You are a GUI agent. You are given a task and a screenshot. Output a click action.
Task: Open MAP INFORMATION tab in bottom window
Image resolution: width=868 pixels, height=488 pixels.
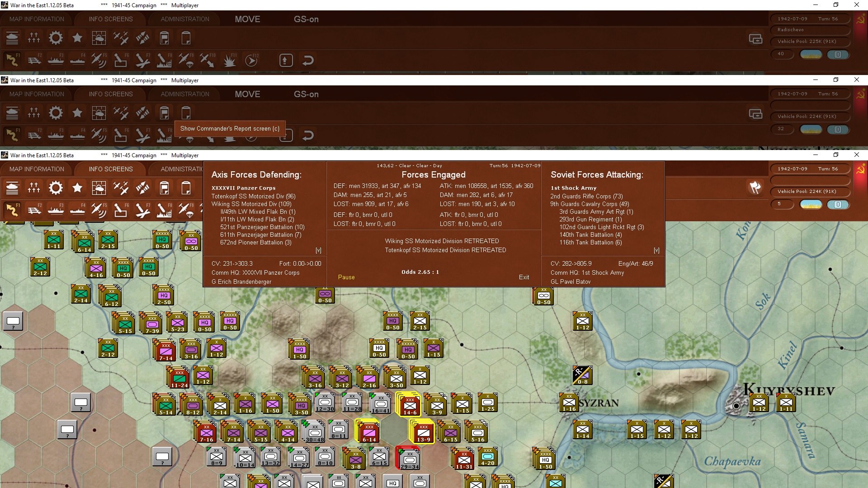pyautogui.click(x=37, y=169)
